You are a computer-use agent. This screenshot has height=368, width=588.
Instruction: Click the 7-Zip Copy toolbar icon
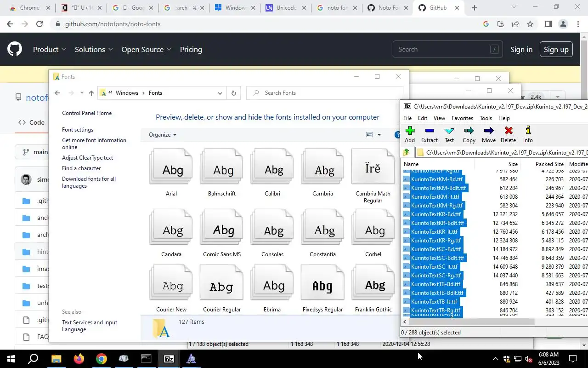(x=469, y=131)
